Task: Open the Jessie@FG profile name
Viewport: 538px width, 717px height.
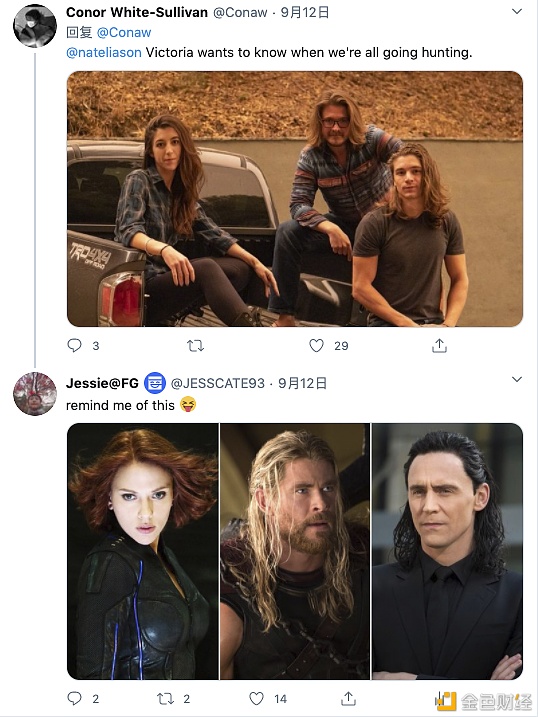Action: click(x=102, y=383)
